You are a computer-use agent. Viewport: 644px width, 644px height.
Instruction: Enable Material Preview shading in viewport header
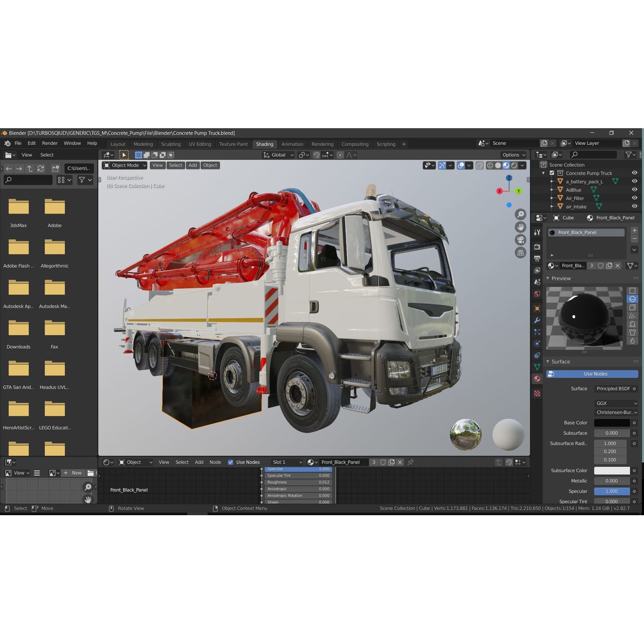point(504,165)
